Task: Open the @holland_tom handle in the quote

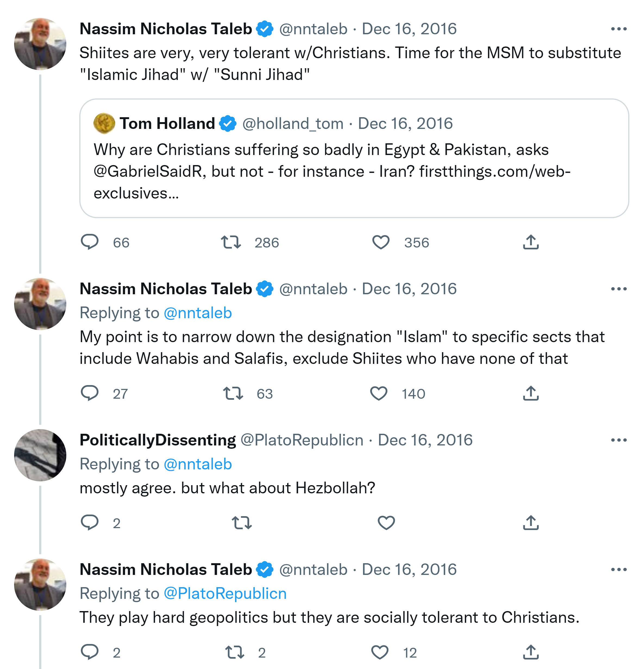Action: pos(293,123)
